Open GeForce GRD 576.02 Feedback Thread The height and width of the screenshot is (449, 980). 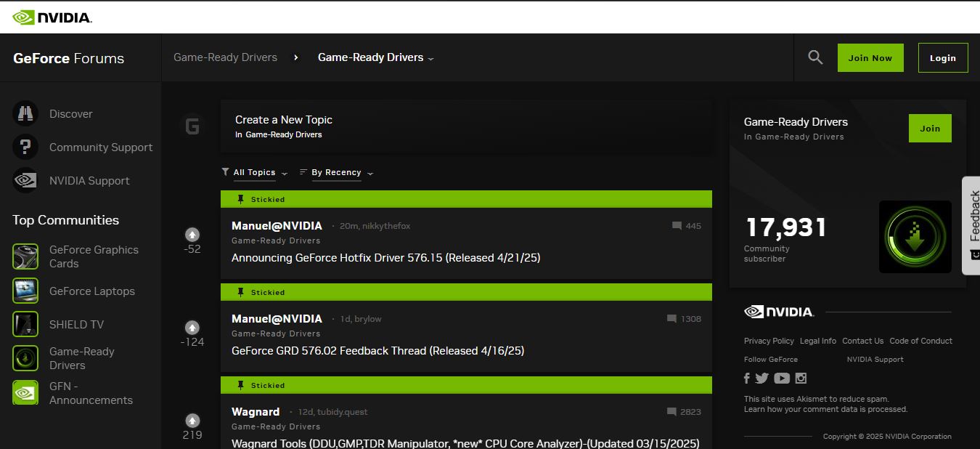point(377,351)
